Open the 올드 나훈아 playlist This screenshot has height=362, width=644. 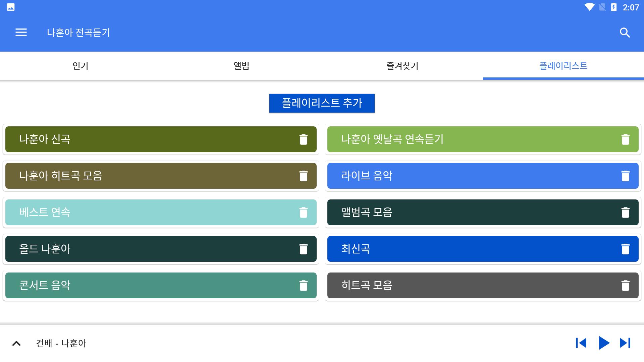click(148, 249)
